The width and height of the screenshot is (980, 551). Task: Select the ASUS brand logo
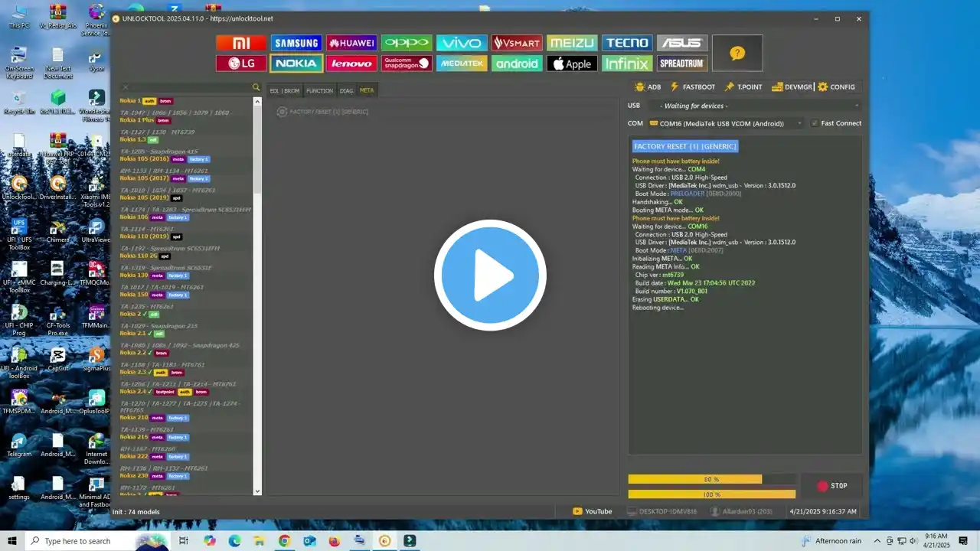coord(682,43)
